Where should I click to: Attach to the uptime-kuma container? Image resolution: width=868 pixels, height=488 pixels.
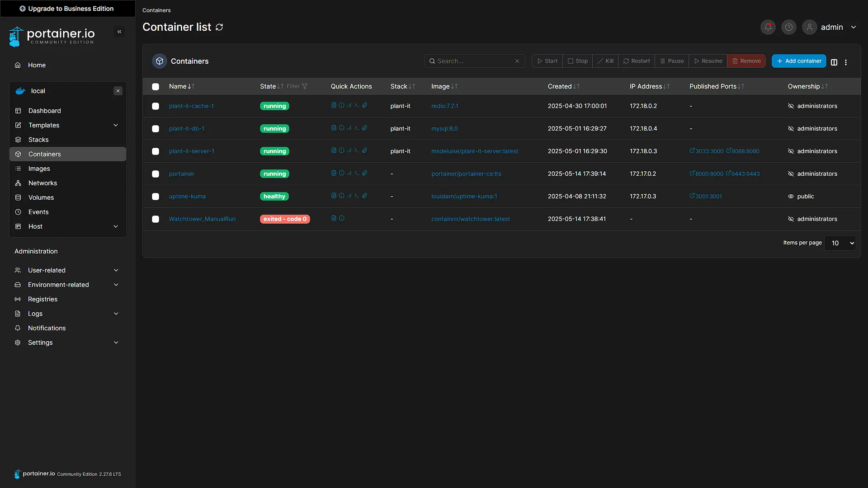coord(364,196)
